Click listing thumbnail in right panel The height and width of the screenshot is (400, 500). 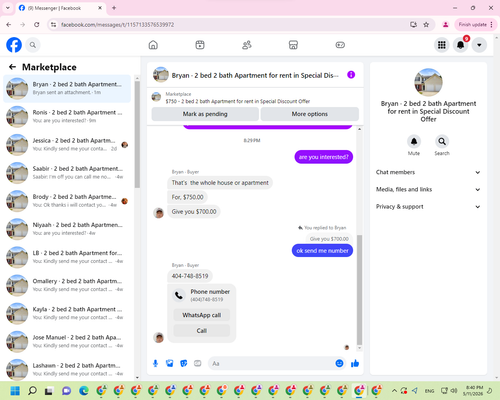pos(428,82)
